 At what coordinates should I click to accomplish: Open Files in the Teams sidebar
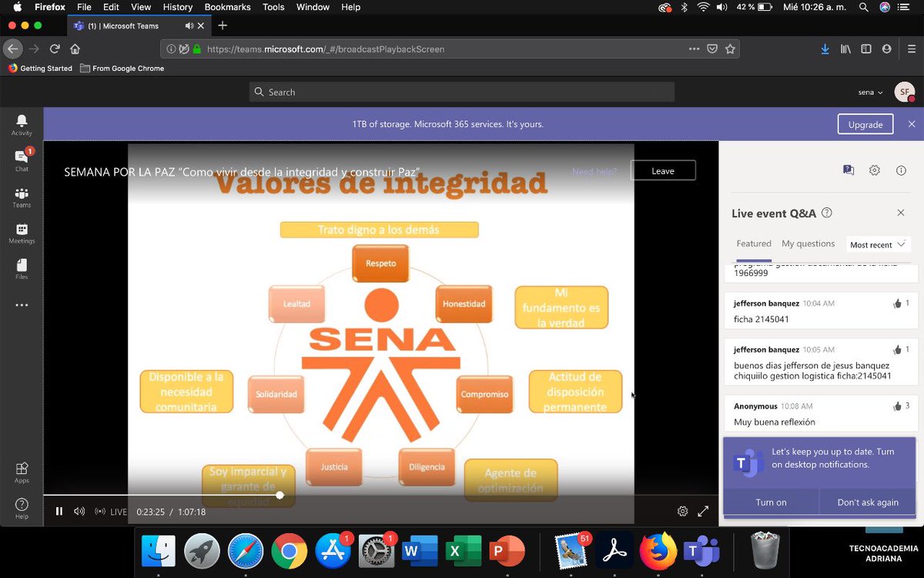point(22,269)
